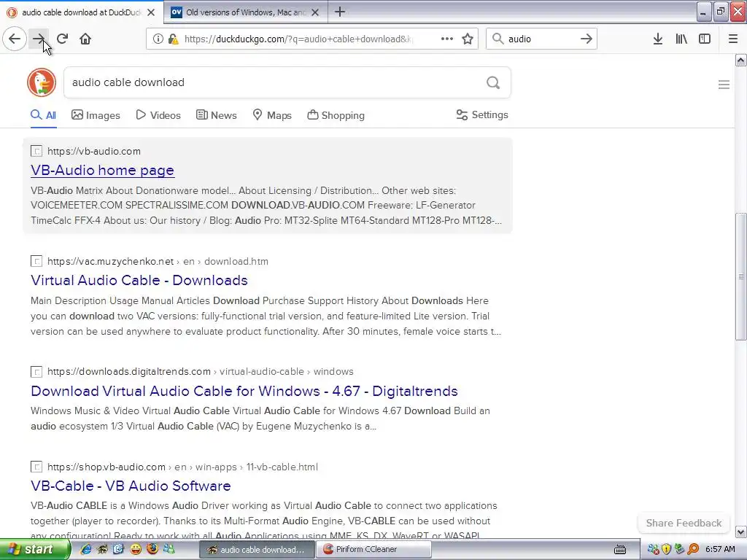Click favicon beside digitaltrends result

[36, 371]
